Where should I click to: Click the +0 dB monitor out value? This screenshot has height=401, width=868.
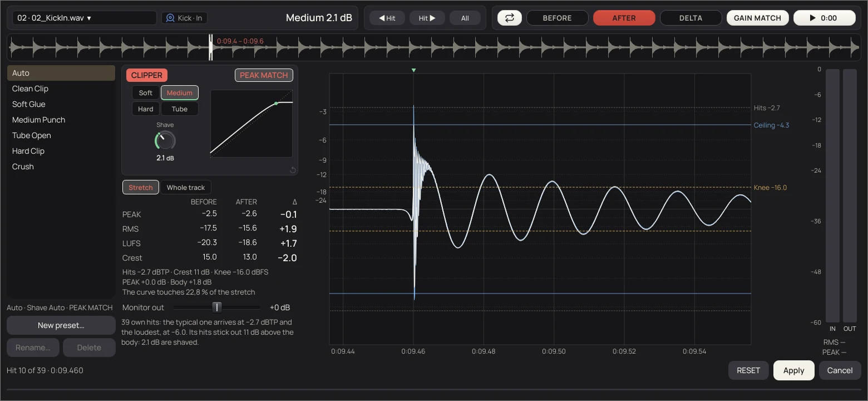coord(280,307)
